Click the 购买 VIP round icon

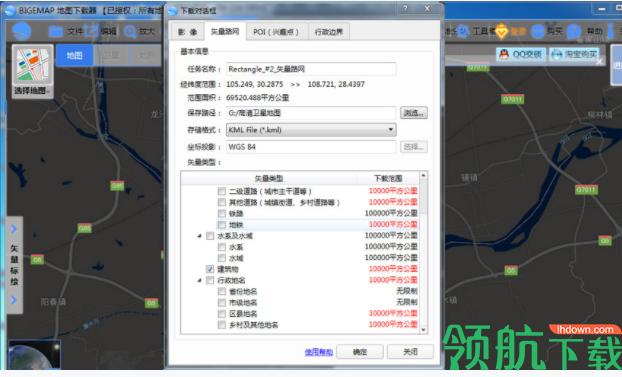(538, 31)
